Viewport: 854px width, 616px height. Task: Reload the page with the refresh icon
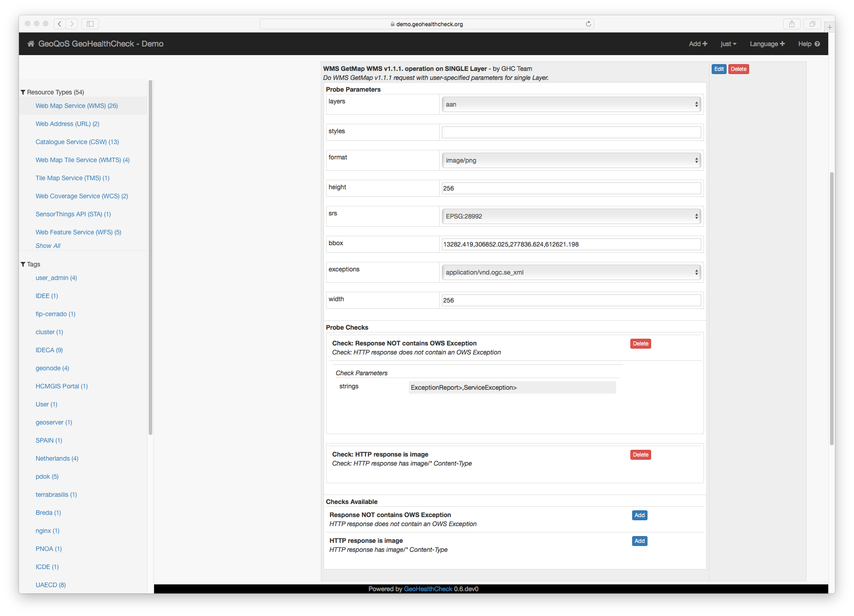click(588, 24)
